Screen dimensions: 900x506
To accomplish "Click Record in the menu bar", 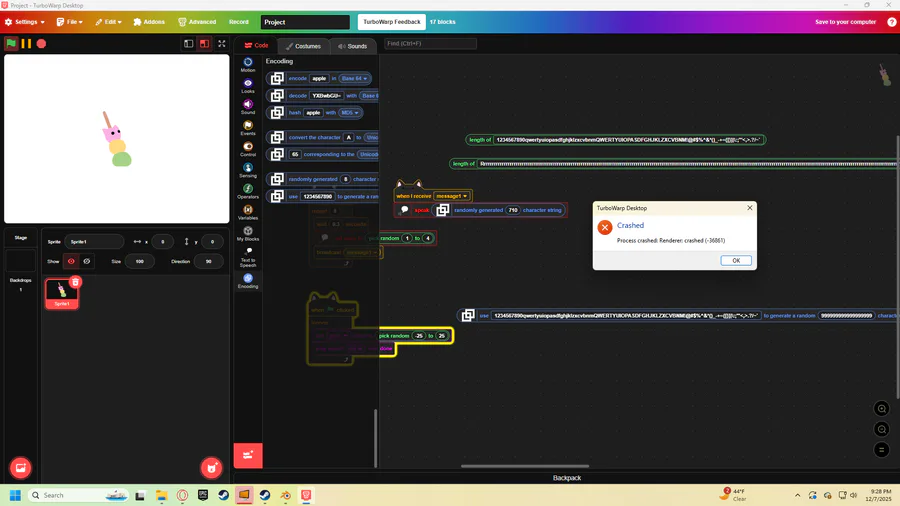I will coord(239,22).
